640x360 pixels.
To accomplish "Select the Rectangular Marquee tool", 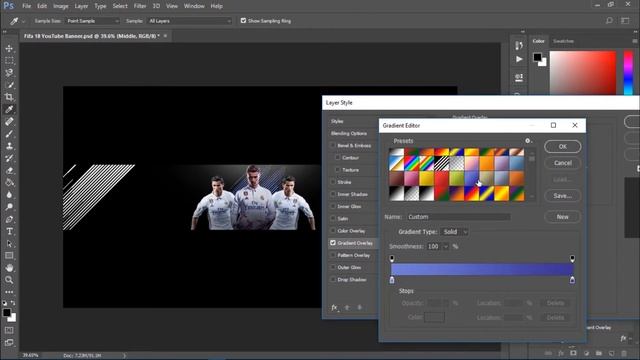I will 9,61.
